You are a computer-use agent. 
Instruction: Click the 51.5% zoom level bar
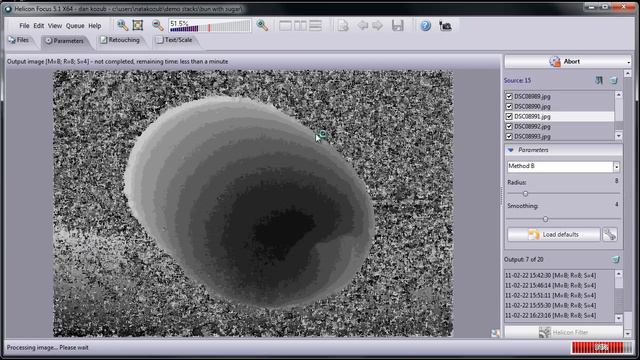coord(210,26)
